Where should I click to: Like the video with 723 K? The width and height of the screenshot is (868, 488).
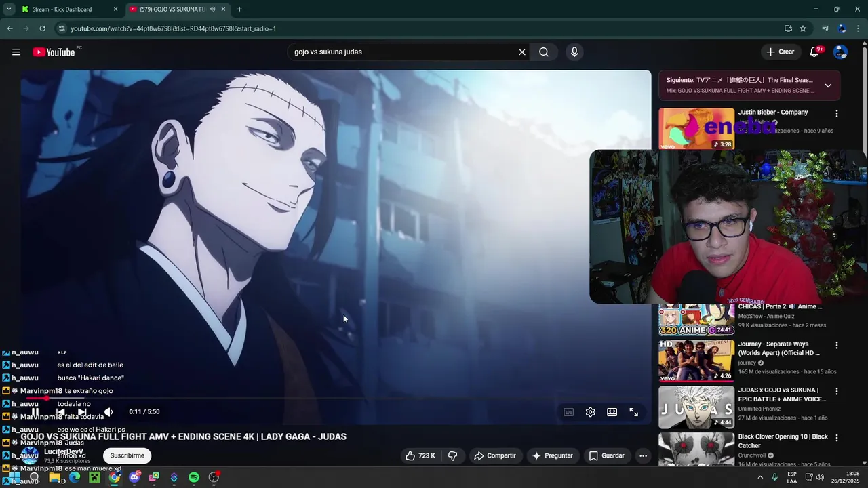point(420,455)
